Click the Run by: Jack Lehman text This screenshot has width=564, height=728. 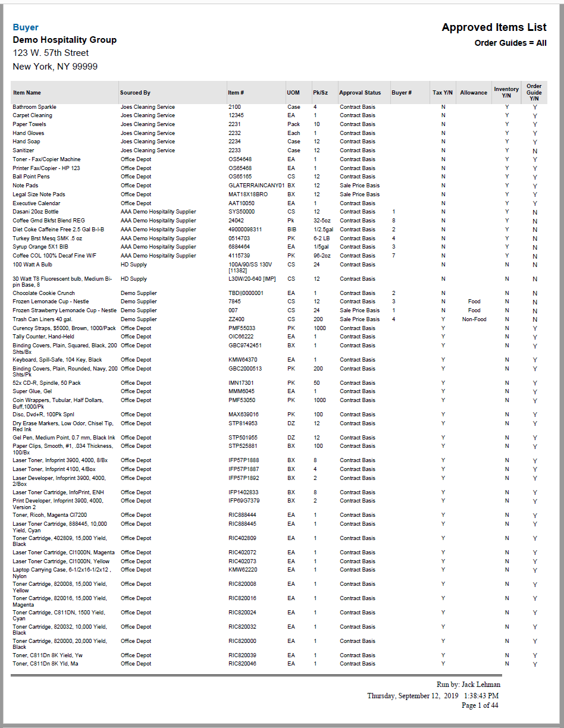click(x=467, y=685)
